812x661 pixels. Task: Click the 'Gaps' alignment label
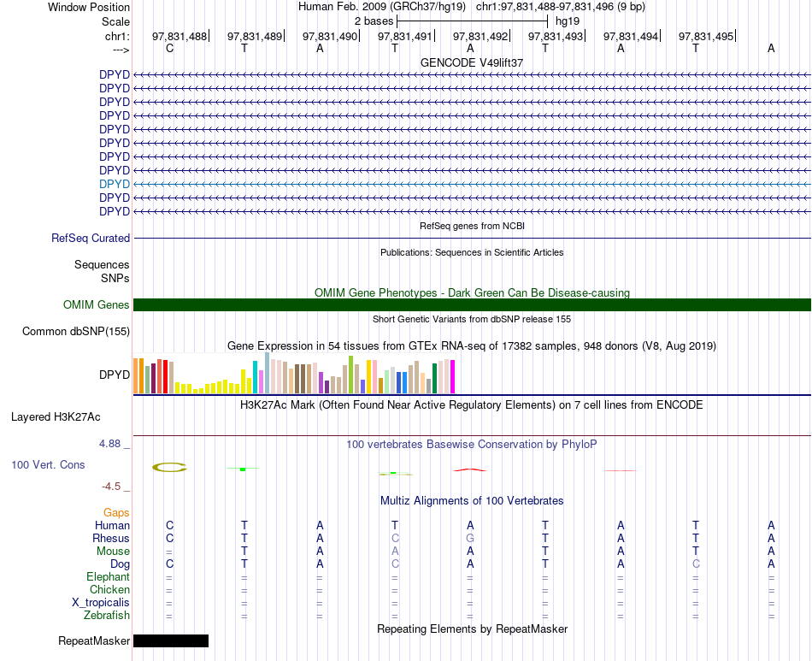(x=116, y=513)
